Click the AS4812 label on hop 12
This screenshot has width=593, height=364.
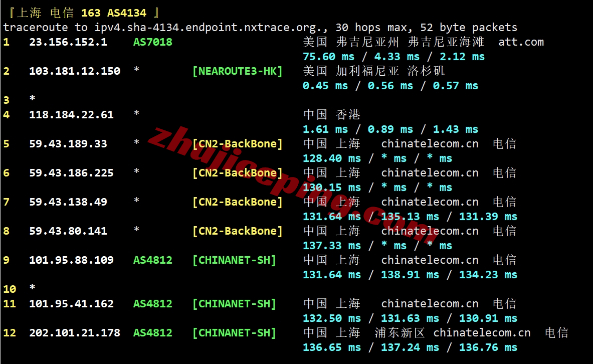152,333
